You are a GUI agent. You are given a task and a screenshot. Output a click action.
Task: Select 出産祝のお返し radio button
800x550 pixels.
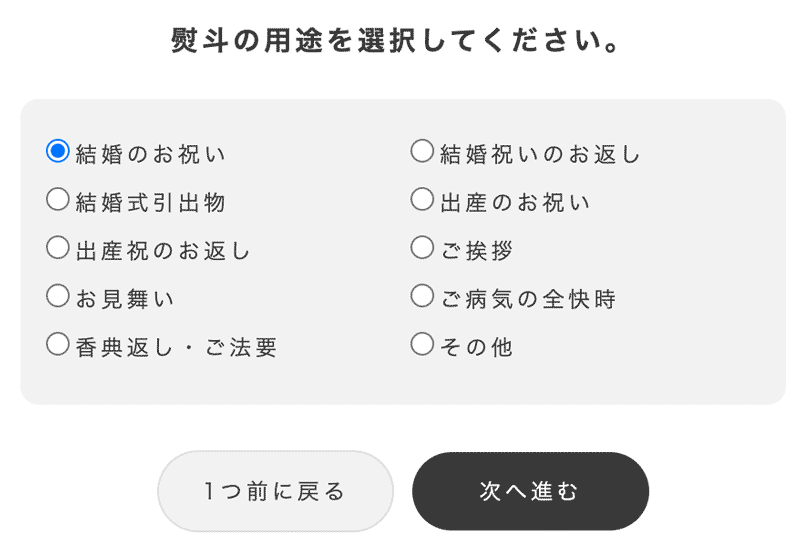58,248
